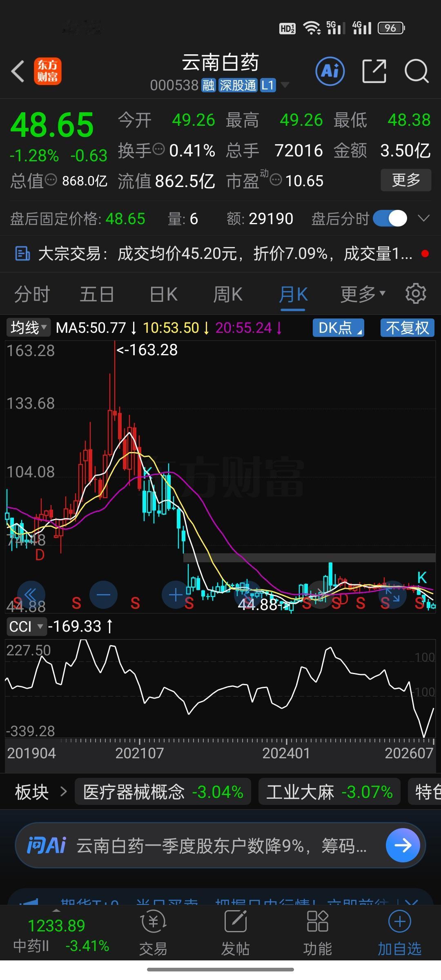This screenshot has height=980, width=441.
Task: Tap 问Ai suggestion about 股东户数
Action: (222, 845)
